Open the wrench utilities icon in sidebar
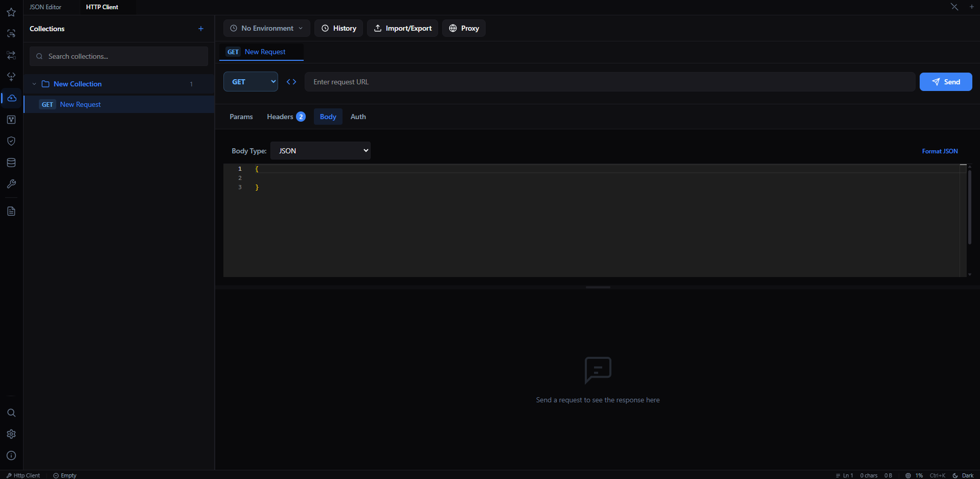The height and width of the screenshot is (479, 980). [x=11, y=184]
